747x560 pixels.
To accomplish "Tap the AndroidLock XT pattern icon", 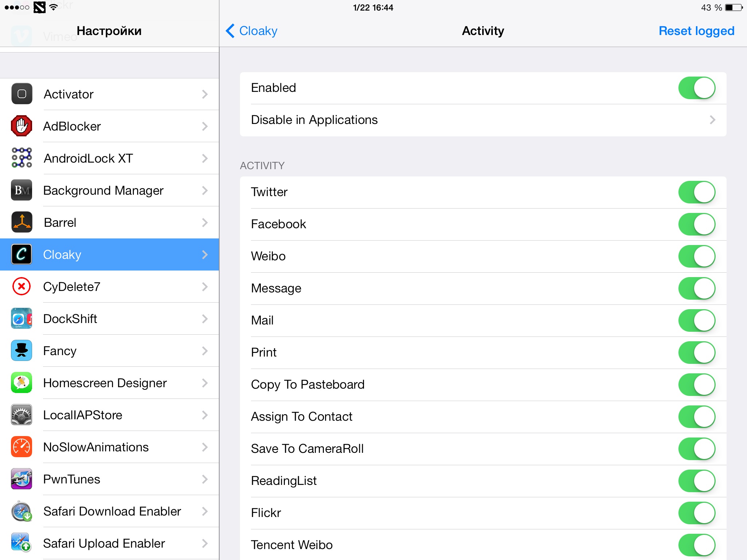I will (22, 158).
